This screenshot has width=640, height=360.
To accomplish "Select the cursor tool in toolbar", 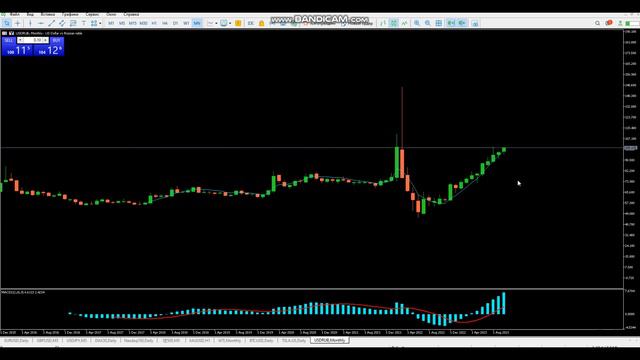I will point(7,23).
